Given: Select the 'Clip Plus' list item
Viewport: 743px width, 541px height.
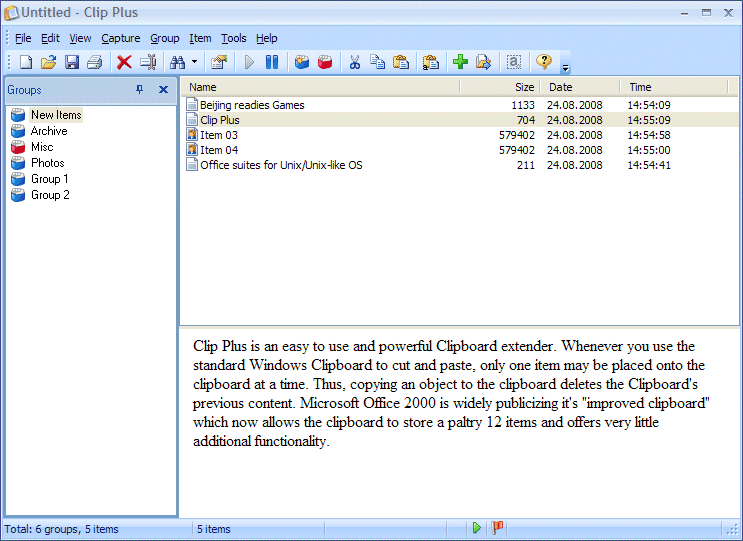Looking at the screenshot, I should [x=459, y=120].
